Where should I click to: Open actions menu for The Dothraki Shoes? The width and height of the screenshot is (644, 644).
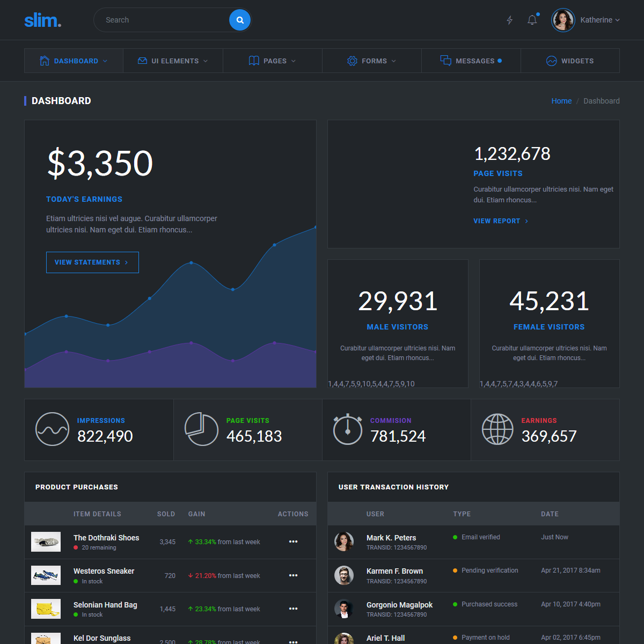pyautogui.click(x=293, y=541)
